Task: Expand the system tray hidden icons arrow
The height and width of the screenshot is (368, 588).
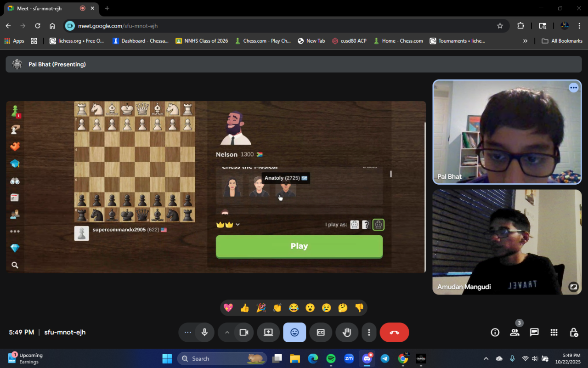Action: point(486,358)
